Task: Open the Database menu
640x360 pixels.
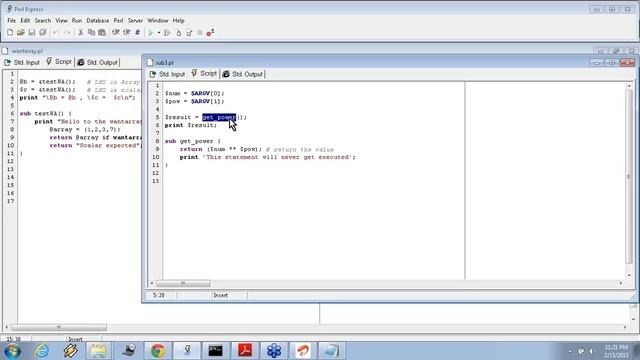Action: 98,20
